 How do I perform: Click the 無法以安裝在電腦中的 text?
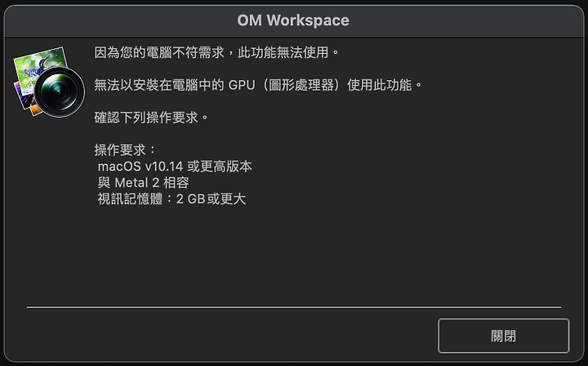click(x=159, y=85)
